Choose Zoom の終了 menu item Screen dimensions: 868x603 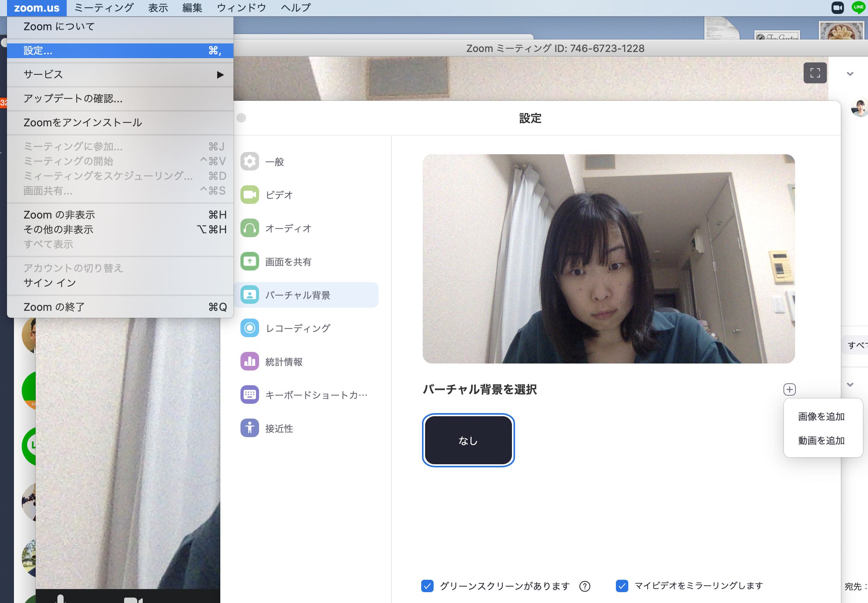point(120,307)
